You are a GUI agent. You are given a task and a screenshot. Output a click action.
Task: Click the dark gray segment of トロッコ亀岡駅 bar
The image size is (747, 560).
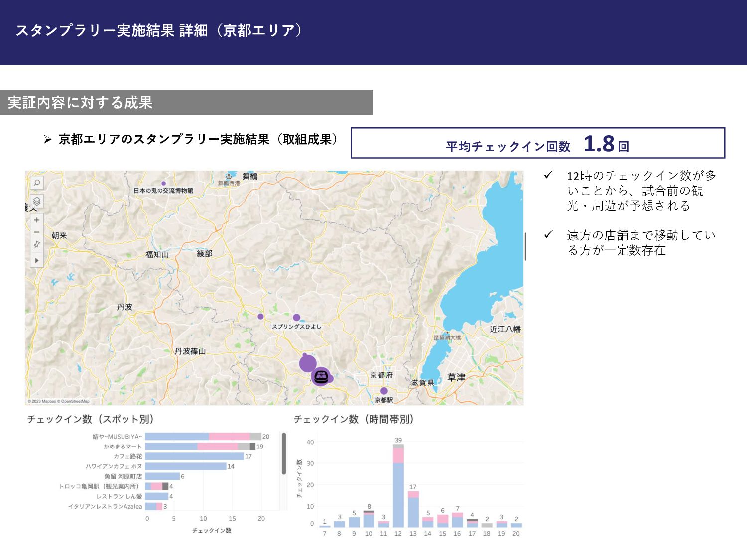click(165, 486)
